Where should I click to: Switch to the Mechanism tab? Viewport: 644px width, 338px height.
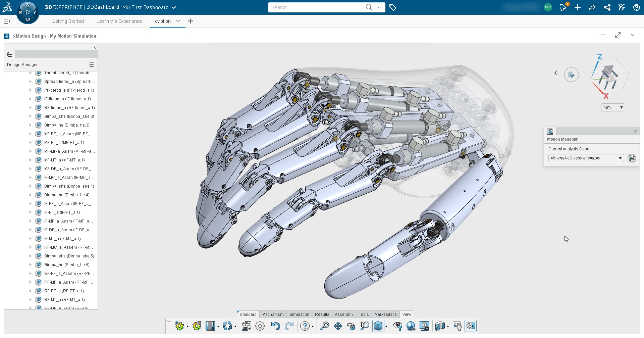pos(273,314)
